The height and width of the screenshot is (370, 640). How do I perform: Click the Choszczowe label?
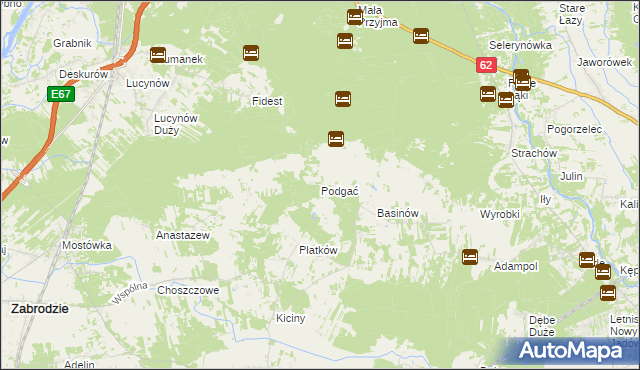click(x=188, y=290)
